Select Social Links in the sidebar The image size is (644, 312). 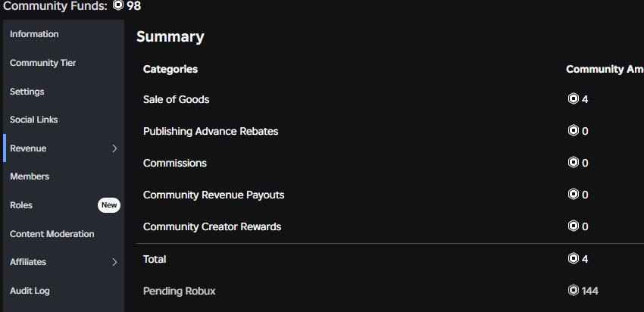[34, 120]
